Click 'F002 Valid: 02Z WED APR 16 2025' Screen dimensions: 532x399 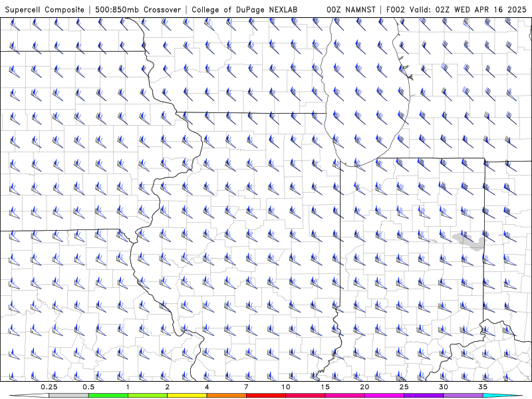[457, 9]
